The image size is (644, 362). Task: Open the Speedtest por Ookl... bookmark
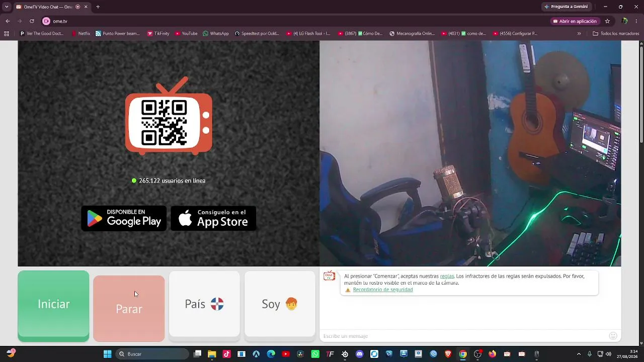tap(257, 34)
